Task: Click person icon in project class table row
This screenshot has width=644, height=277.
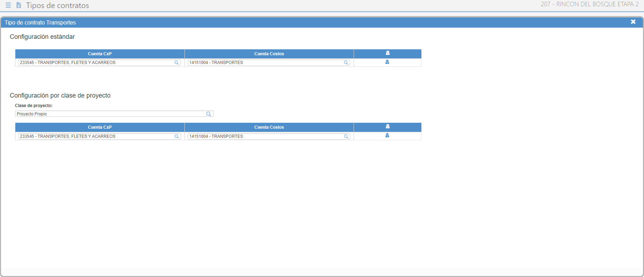Action: [387, 135]
